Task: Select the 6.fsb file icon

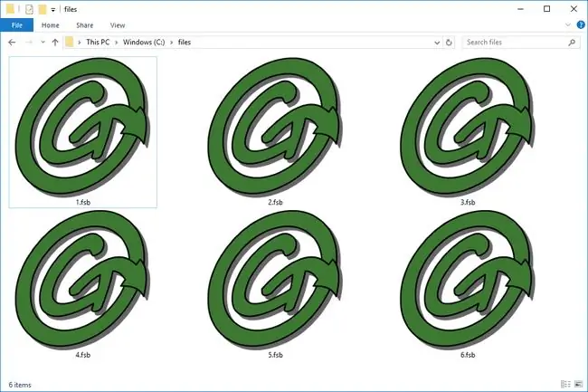Action: [x=468, y=280]
